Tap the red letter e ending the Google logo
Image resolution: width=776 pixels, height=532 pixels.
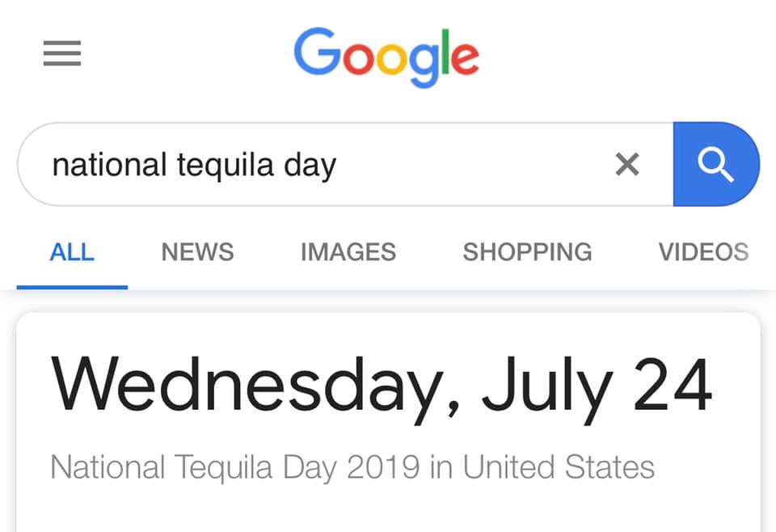466,59
